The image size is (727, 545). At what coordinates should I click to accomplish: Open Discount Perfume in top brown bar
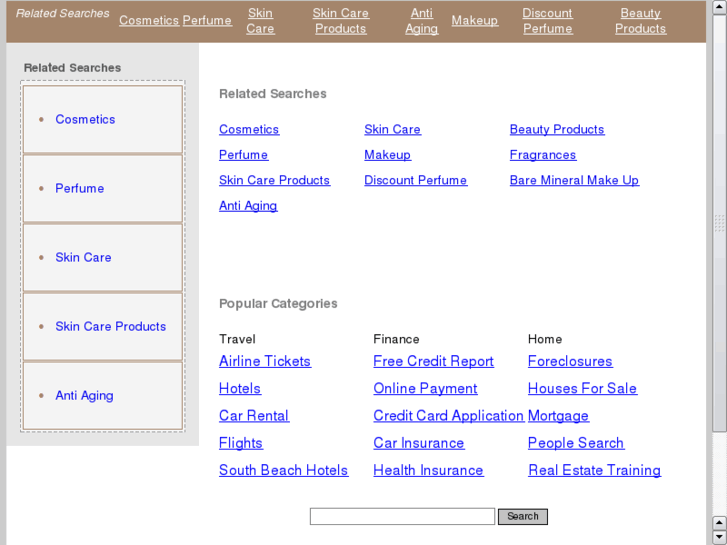[548, 21]
